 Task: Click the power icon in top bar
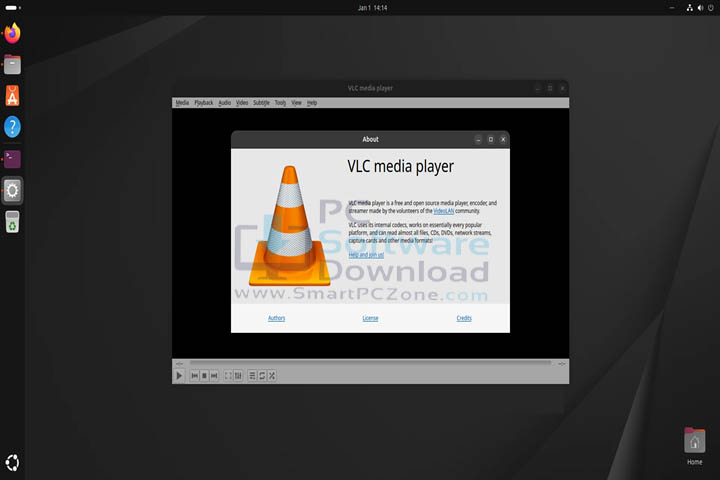coord(711,8)
